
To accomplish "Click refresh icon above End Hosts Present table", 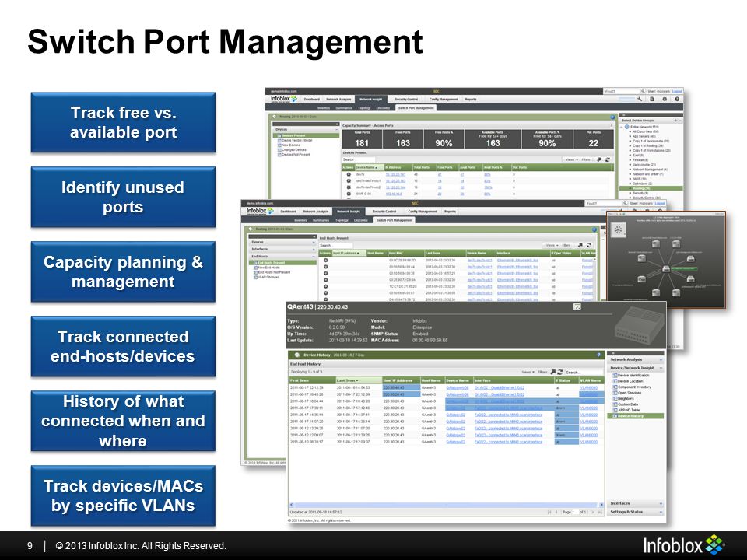I will [589, 245].
